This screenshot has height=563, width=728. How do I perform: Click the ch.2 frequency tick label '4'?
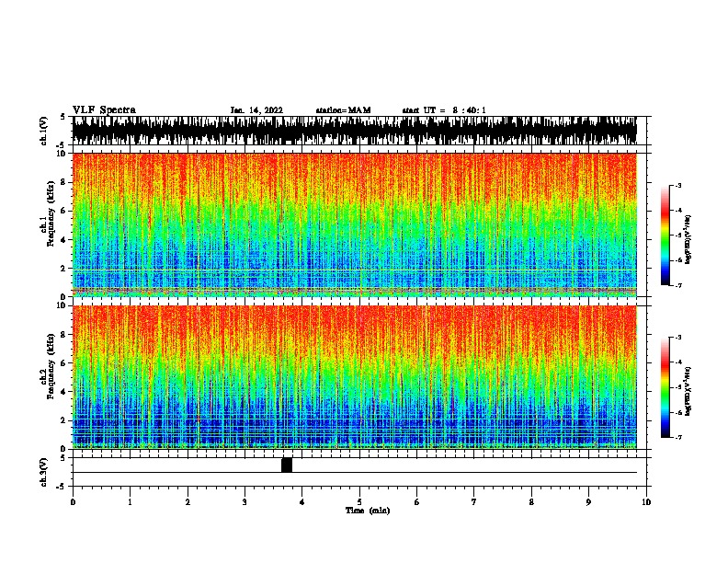click(x=64, y=392)
